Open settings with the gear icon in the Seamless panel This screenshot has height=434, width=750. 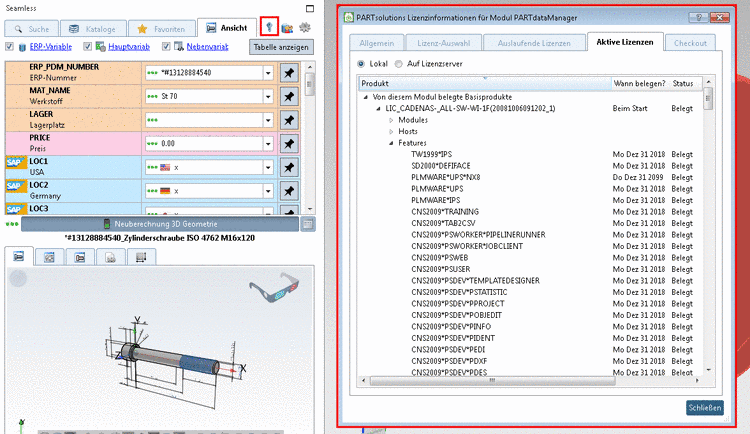click(305, 27)
